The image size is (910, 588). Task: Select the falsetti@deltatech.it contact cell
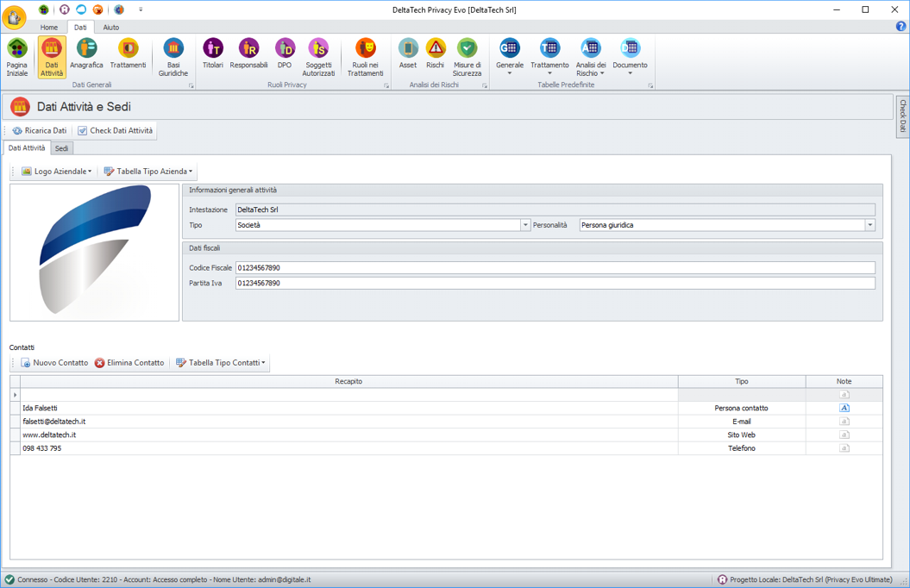[348, 422]
